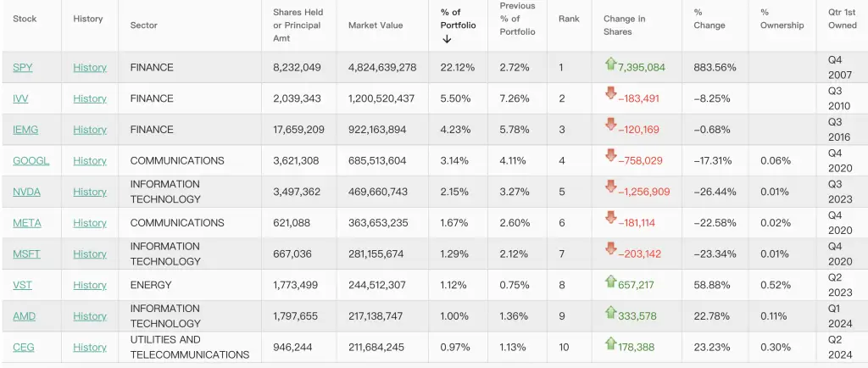Click the red down arrow in GOOGL row

(x=610, y=156)
